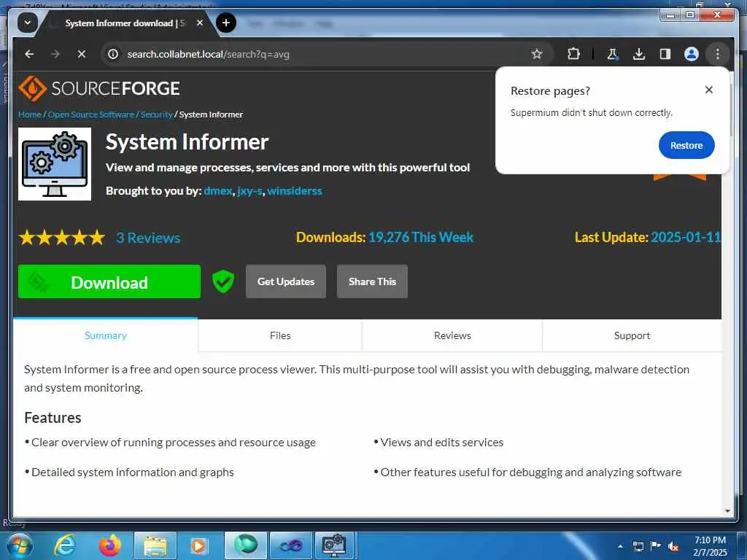This screenshot has width=747, height=560.
Task: Click the Action Center flag icon
Action: coord(656,546)
